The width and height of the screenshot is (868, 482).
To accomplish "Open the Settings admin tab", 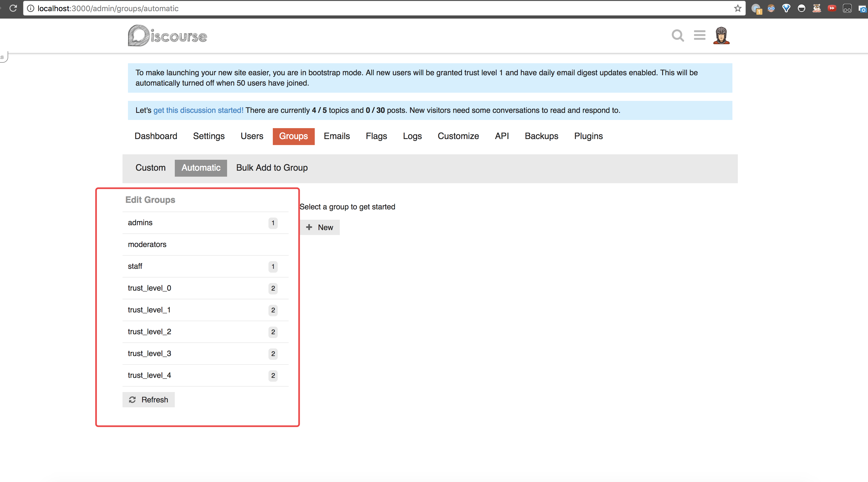I will click(209, 136).
